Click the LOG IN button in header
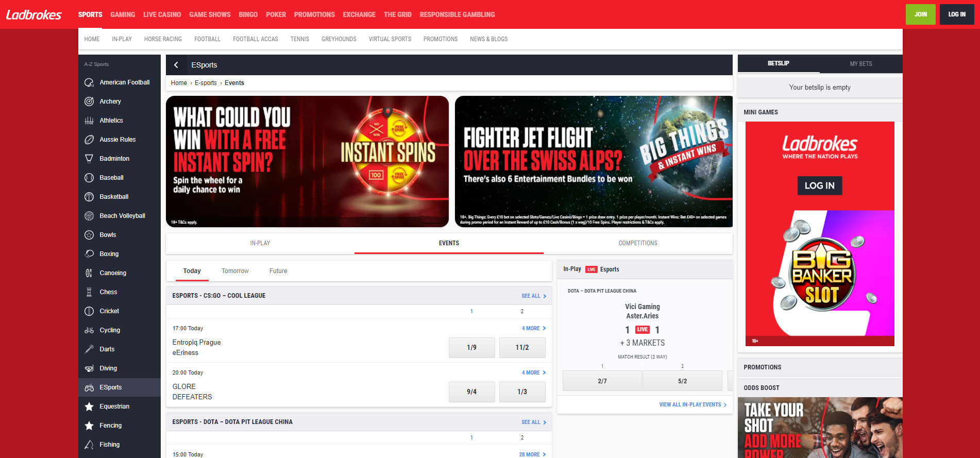 click(x=957, y=14)
